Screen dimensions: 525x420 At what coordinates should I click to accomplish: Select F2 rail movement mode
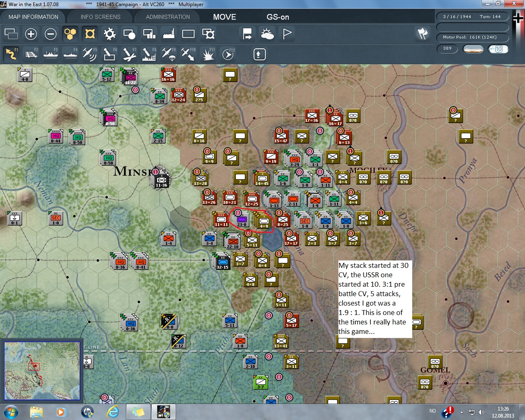(x=31, y=54)
